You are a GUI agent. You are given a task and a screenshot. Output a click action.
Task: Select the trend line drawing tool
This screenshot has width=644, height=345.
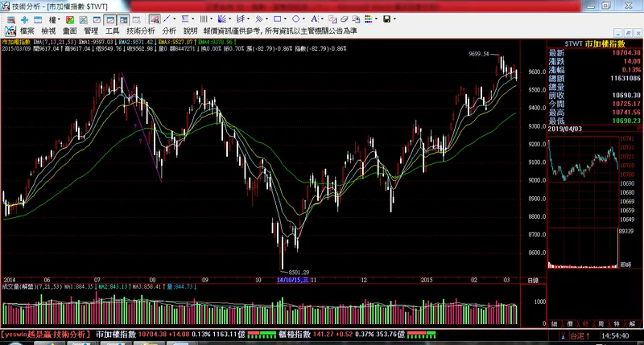(167, 19)
